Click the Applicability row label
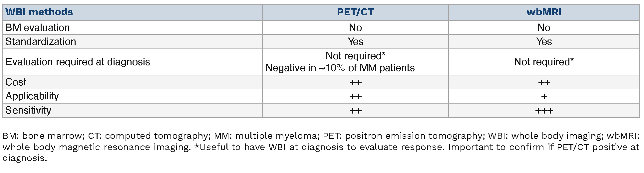The height and width of the screenshot is (173, 644). pyautogui.click(x=32, y=96)
